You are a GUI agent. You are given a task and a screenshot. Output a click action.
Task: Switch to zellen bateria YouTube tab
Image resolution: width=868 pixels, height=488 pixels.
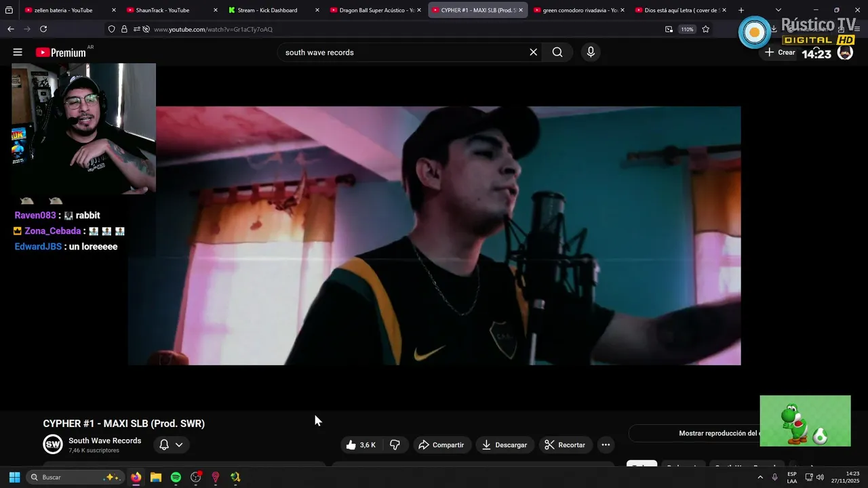[x=63, y=10]
